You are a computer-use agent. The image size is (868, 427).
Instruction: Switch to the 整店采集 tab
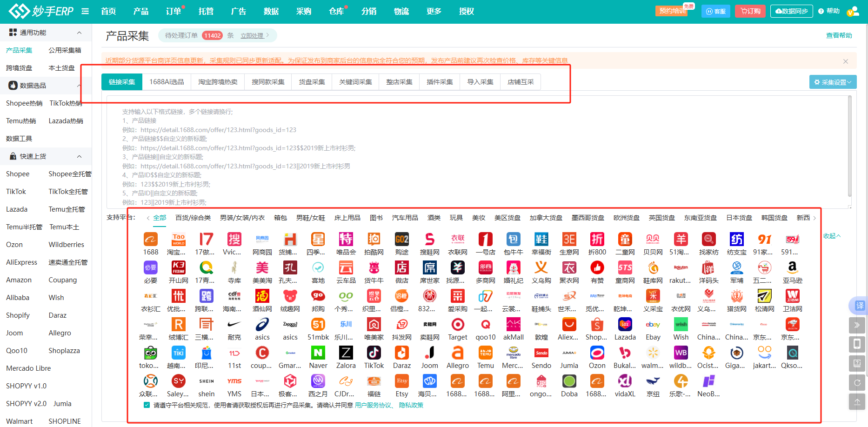pyautogui.click(x=399, y=82)
